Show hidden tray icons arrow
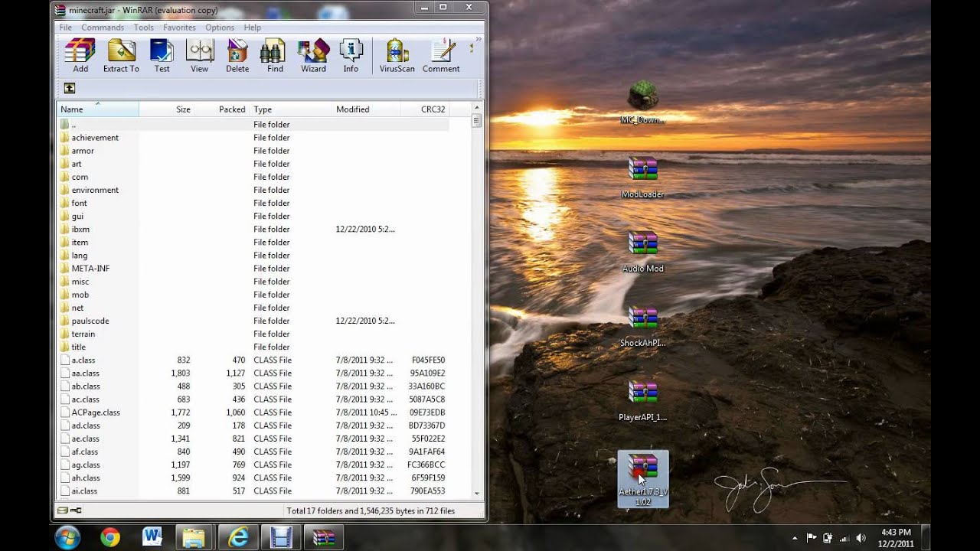Viewport: 980px width, 551px height. (795, 538)
